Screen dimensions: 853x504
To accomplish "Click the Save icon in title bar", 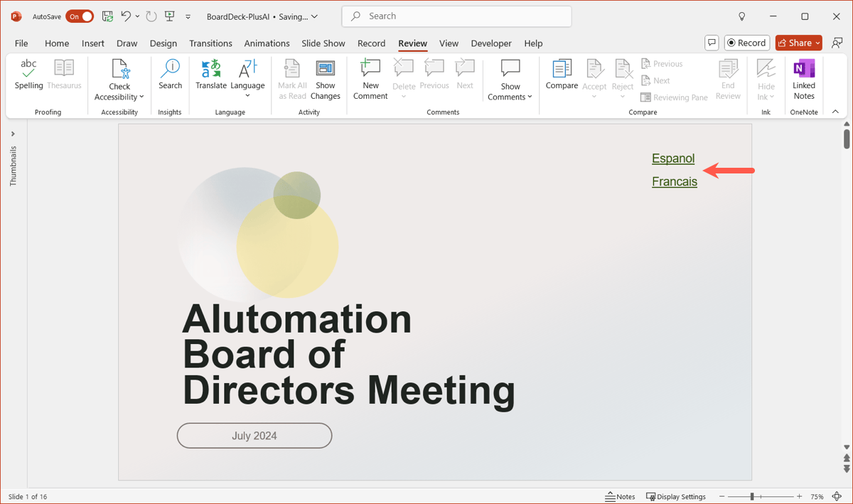I will click(107, 16).
